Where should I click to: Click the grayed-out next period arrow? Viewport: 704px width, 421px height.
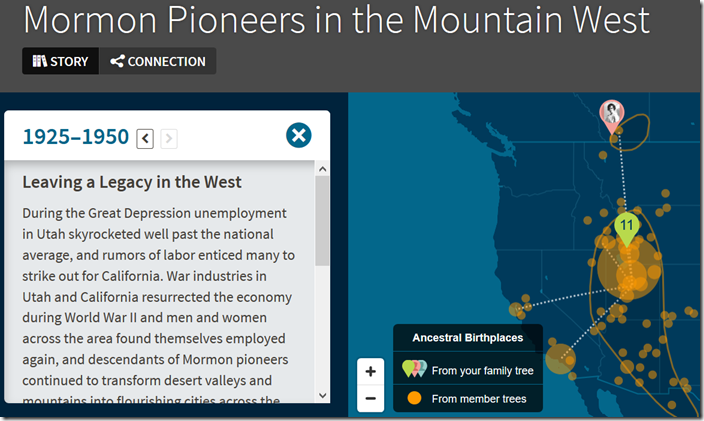click(x=169, y=138)
